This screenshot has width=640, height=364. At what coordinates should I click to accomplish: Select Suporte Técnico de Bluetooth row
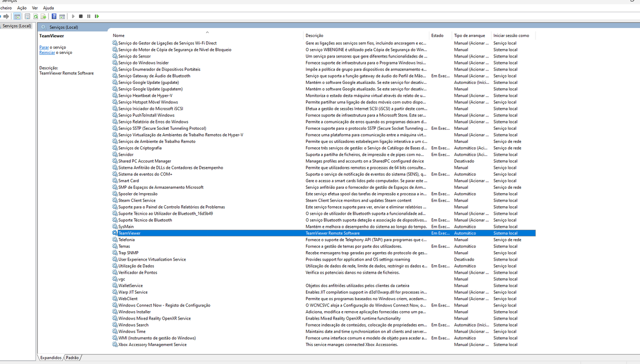click(323, 220)
